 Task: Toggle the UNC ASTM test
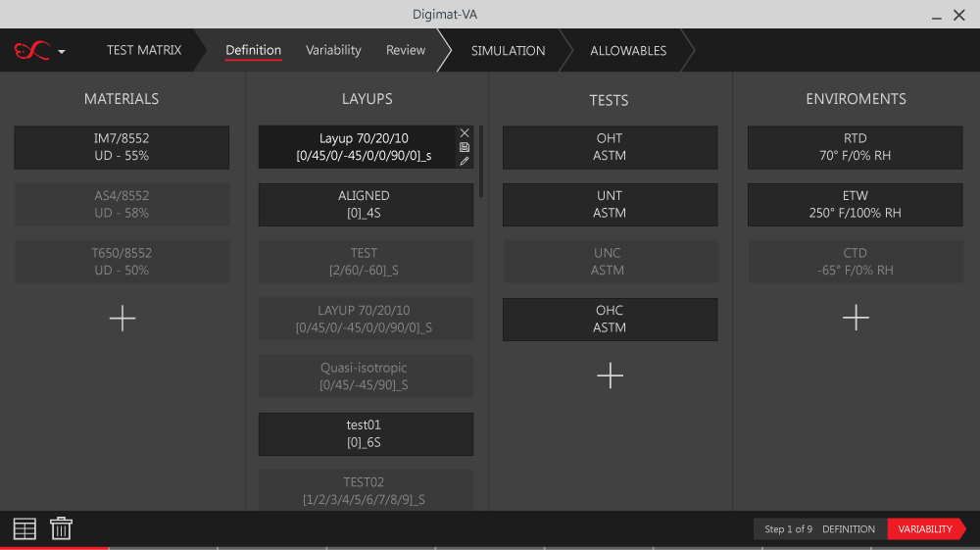click(610, 262)
